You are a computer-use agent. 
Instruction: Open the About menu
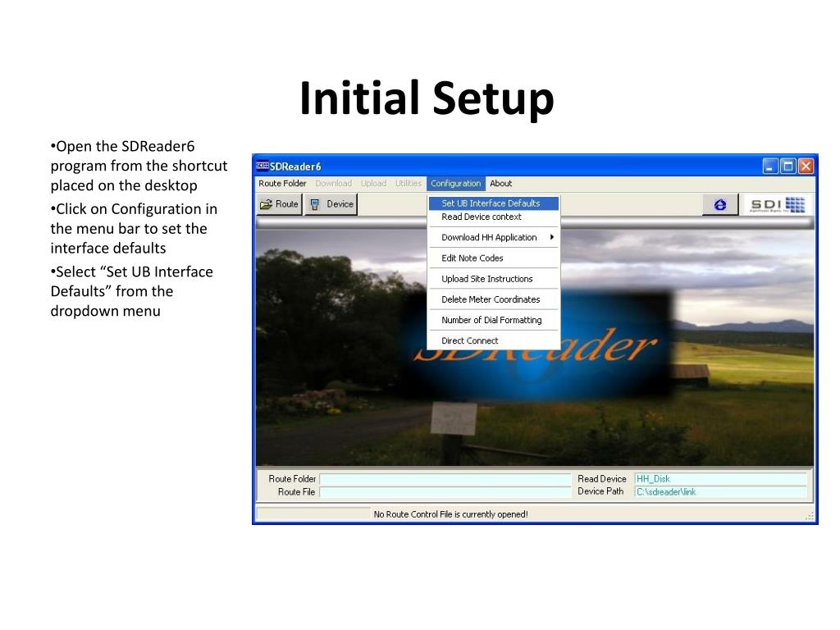[x=501, y=183]
